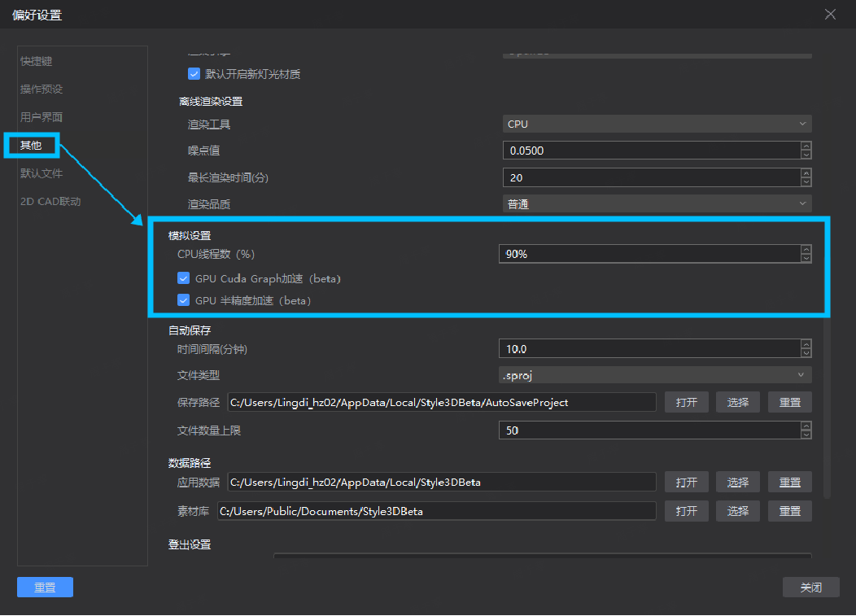Screen dimensions: 856x616
Task: Select 快捷键 in the sidebar
Action: pos(37,62)
